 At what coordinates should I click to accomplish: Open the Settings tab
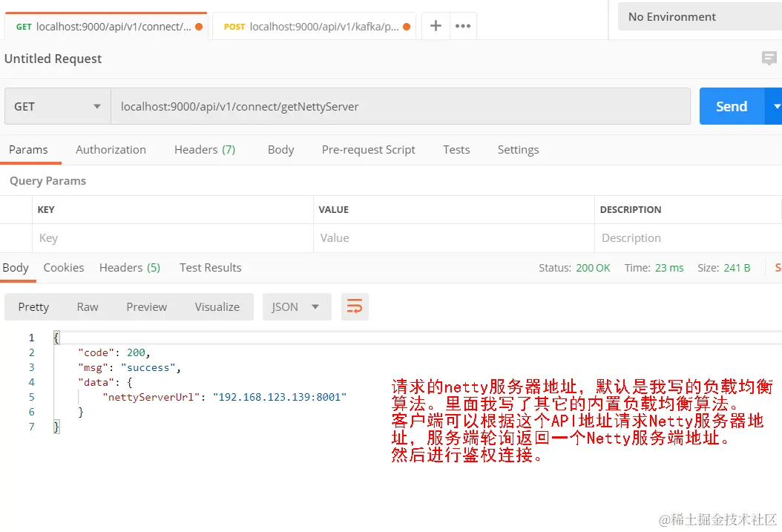[x=518, y=150]
